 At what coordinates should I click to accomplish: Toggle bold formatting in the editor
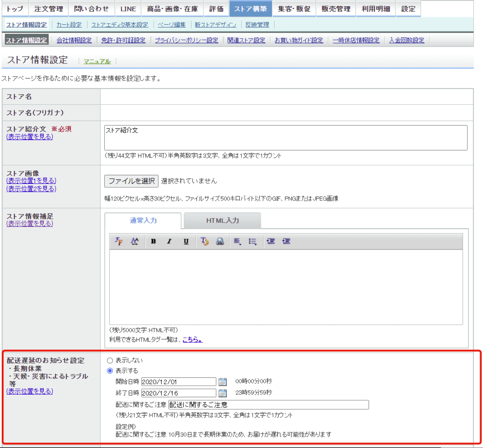tap(153, 241)
